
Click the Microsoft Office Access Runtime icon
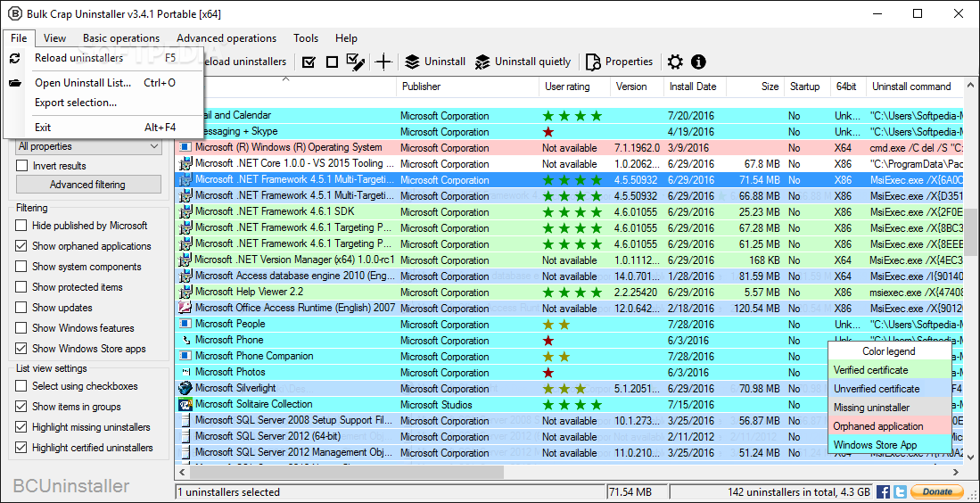point(185,308)
